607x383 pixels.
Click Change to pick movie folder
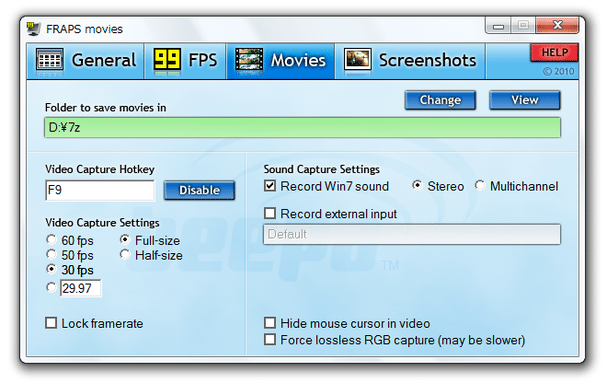coord(440,100)
